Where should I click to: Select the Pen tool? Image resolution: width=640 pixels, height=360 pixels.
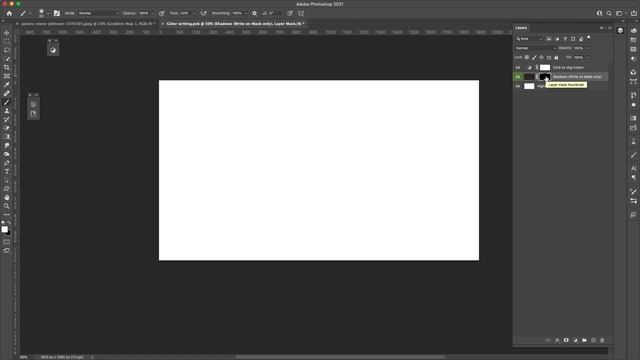click(7, 163)
